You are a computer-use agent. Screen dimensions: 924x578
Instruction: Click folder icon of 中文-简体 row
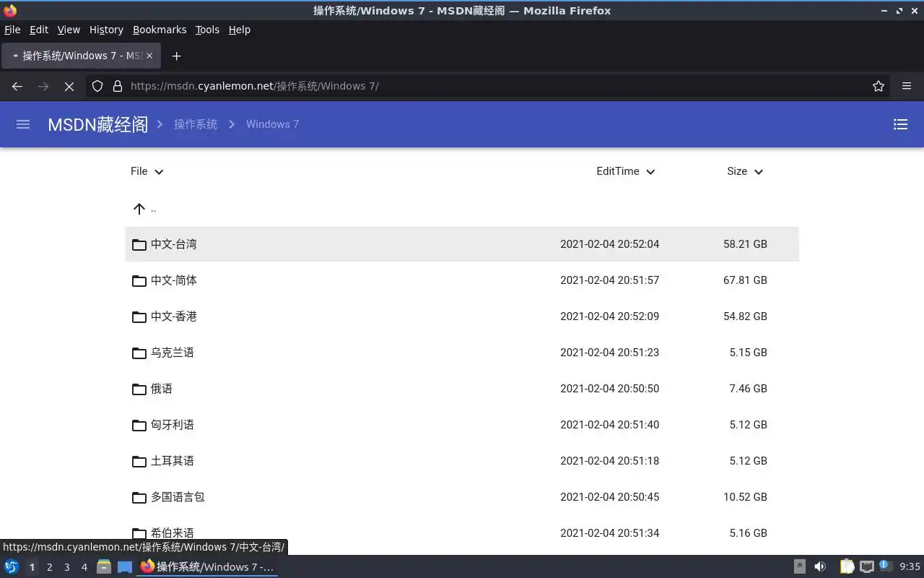pyautogui.click(x=139, y=280)
